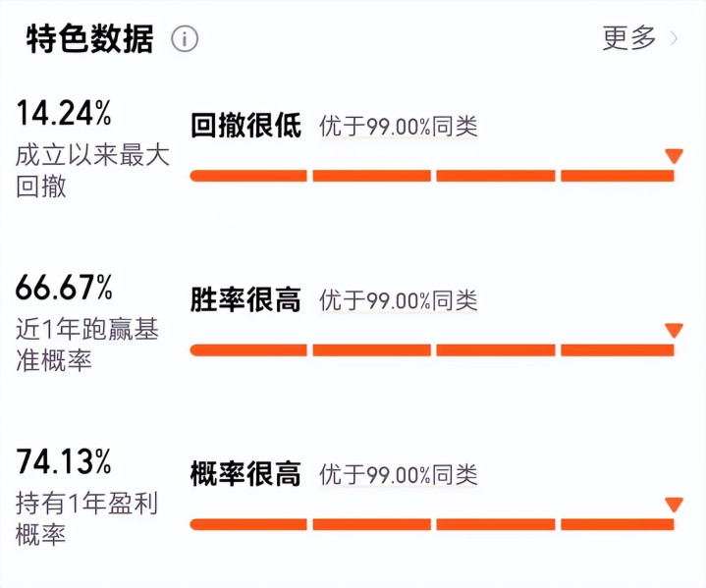This screenshot has height=588, width=706.
Task: Click the triangle marker above 胜率很高 bar
Action: click(x=674, y=331)
